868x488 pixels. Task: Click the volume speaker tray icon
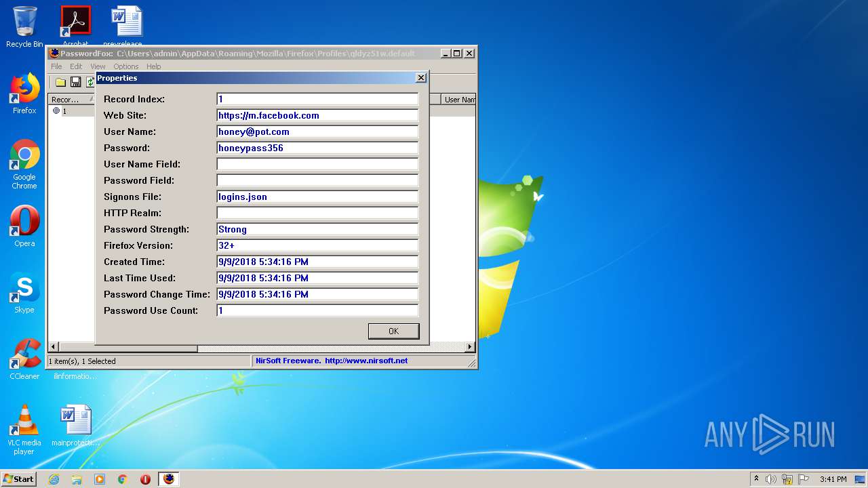pyautogui.click(x=771, y=479)
